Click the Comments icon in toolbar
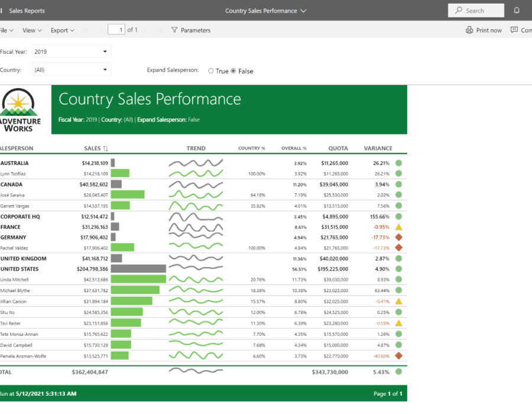The height and width of the screenshot is (414, 532). [x=514, y=30]
